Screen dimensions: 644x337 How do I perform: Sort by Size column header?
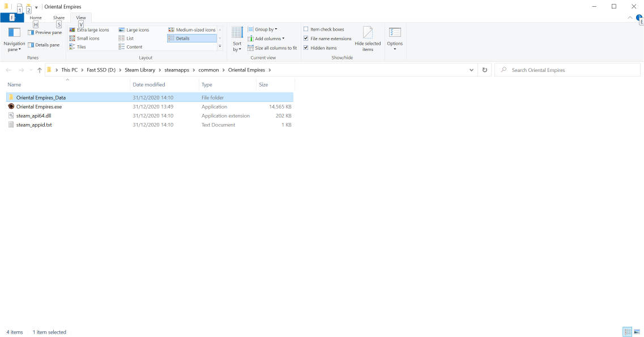(275, 84)
